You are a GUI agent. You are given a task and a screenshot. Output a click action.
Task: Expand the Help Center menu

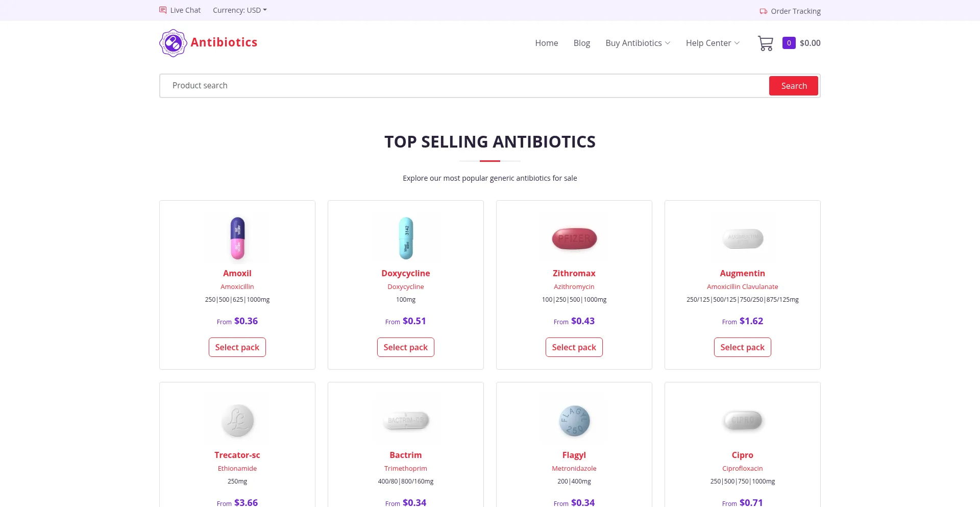(713, 43)
